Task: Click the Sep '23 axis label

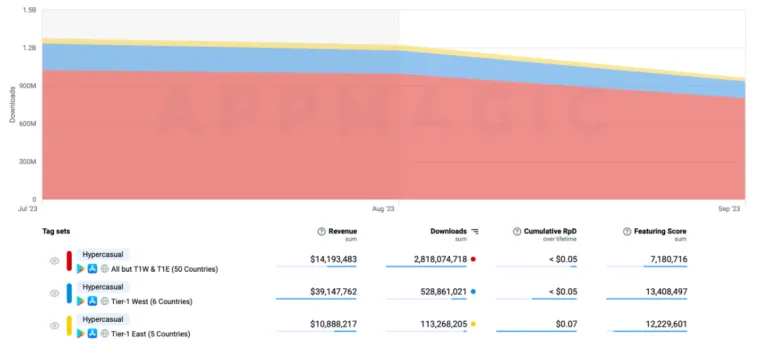Action: (729, 209)
